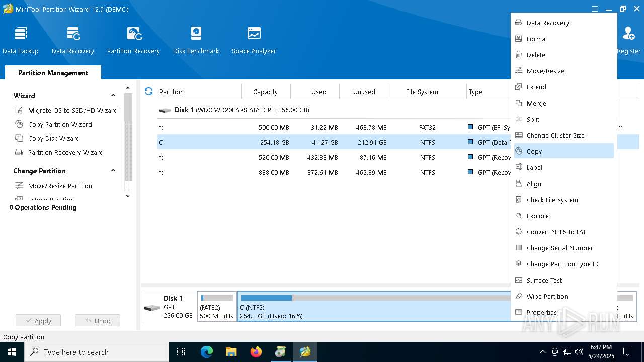This screenshot has height=362, width=644.
Task: Launch the Data Recovery tool
Action: (x=73, y=40)
